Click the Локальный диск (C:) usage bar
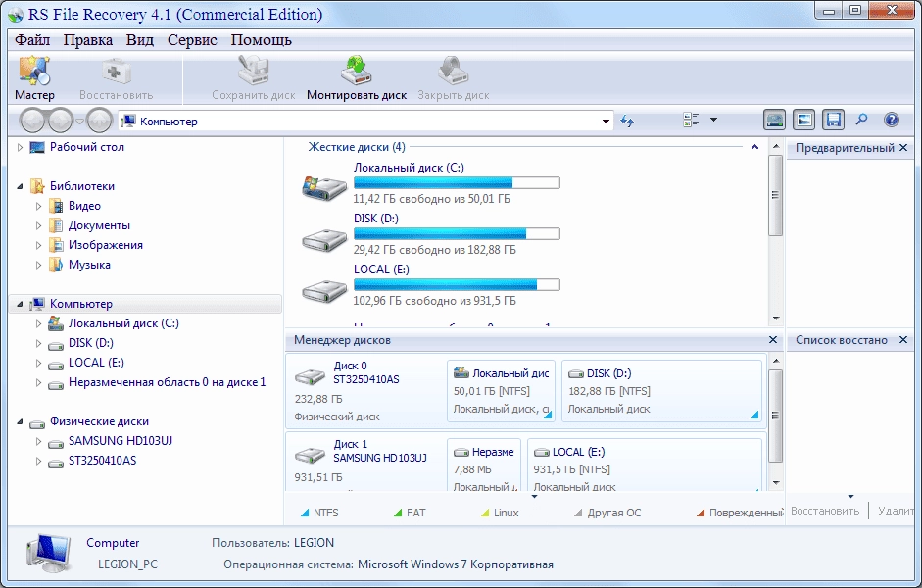The height and width of the screenshot is (588, 922). coord(457,183)
